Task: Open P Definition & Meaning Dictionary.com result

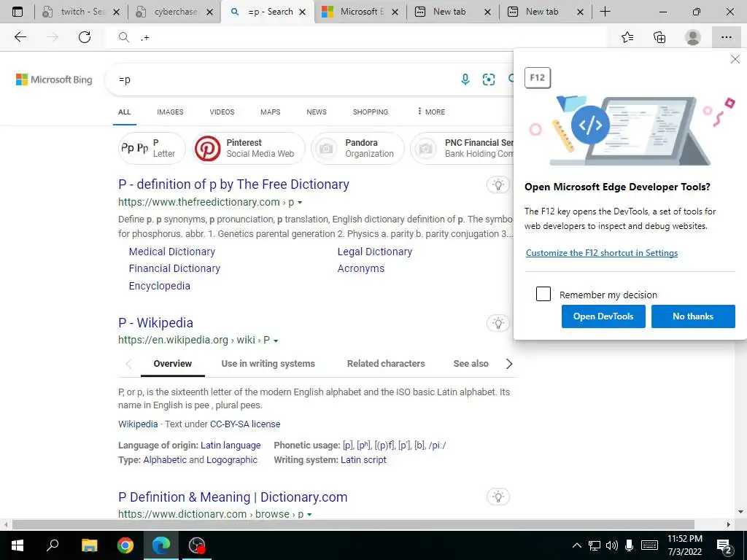Action: [x=233, y=497]
